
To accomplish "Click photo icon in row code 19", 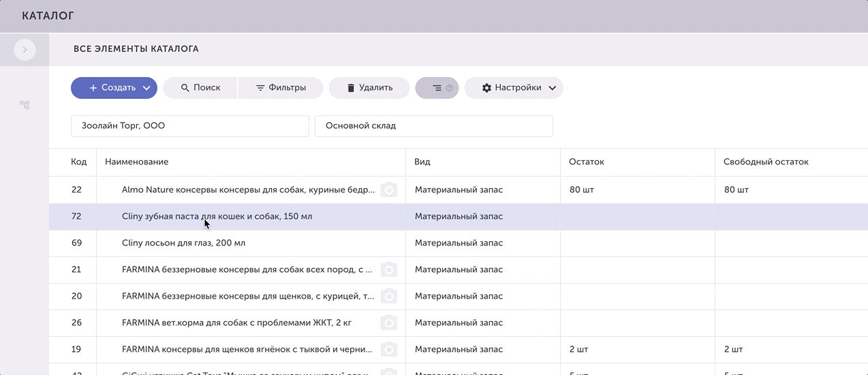I will coord(388,349).
